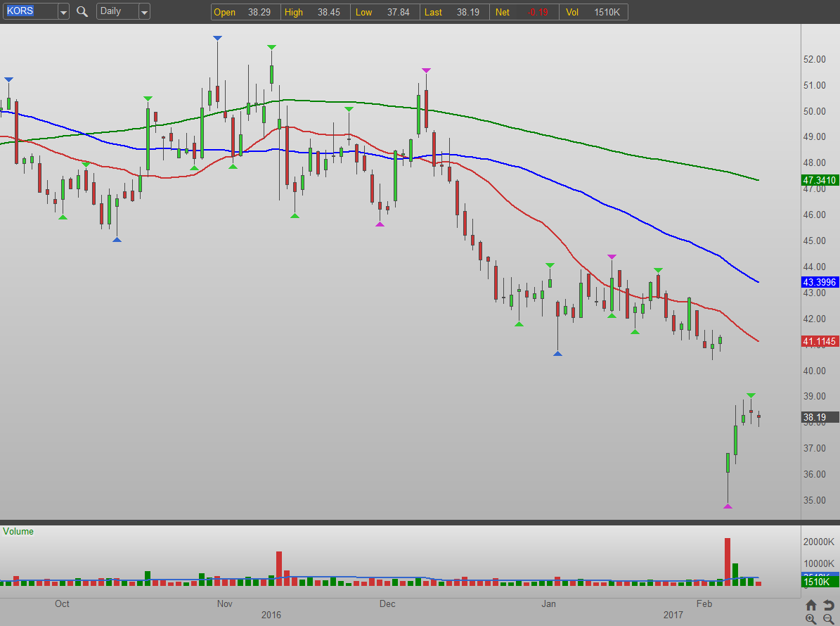Expand the Daily timeframe dropdown
Image resolution: width=840 pixels, height=626 pixels.
(x=144, y=12)
